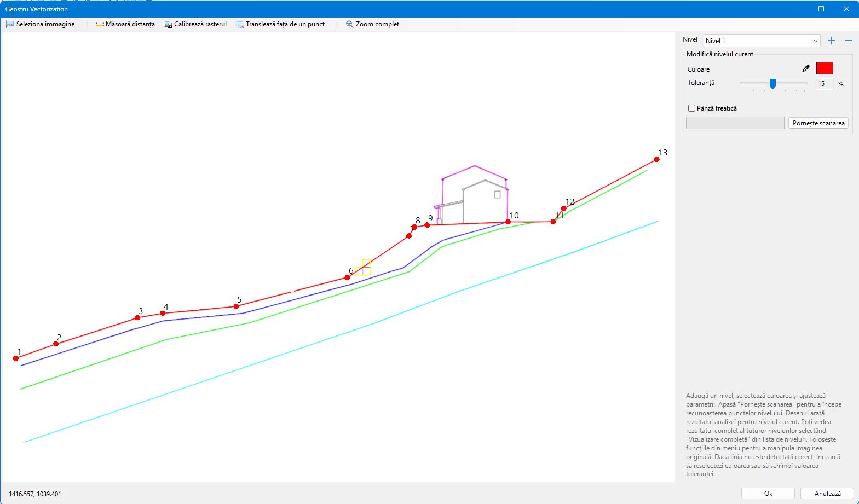Add a new level with the plus icon

pyautogui.click(x=832, y=40)
